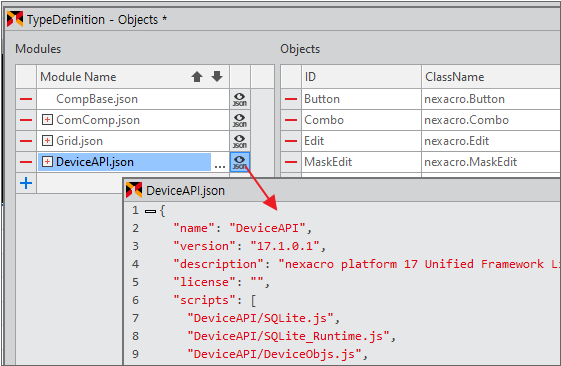View JSON of Grid.json module
This screenshot has width=561, height=366.
(240, 141)
